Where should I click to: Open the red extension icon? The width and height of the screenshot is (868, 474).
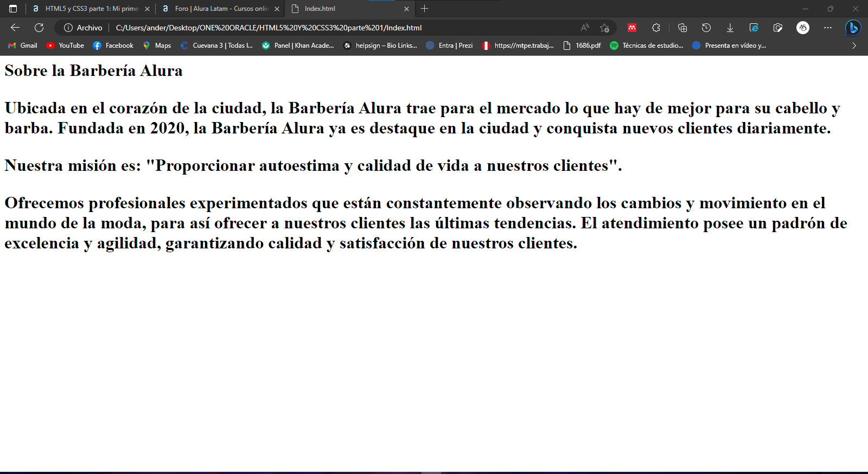click(632, 28)
